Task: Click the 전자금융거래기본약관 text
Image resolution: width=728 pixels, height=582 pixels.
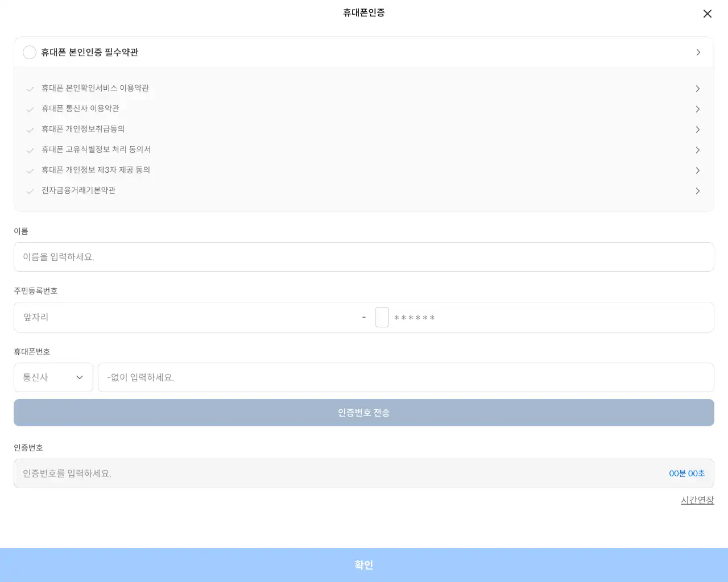Action: [78, 190]
